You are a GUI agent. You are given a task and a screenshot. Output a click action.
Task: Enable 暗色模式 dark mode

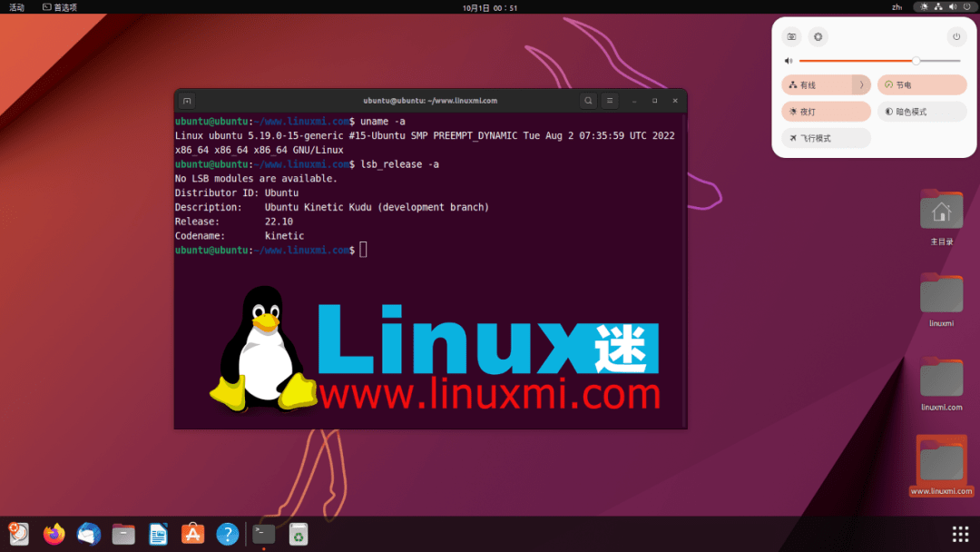pos(922,111)
